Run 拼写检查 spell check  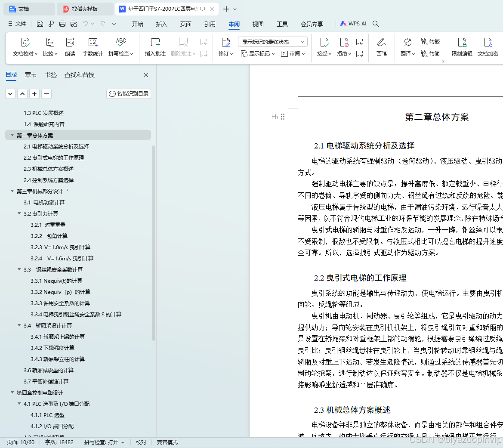click(120, 47)
